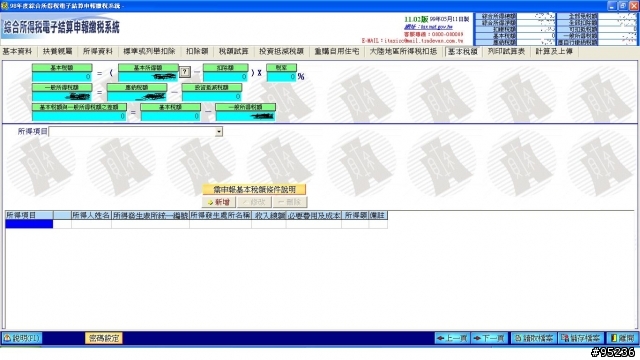Click the 所得發生處所名稱 column header
Image resolution: width=640 pixels, height=360 pixels.
pos(220,215)
